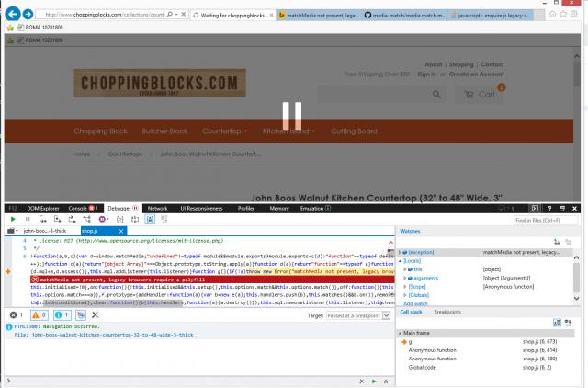Toggle the warnings filter in the console
588x388 pixels.
40,314
